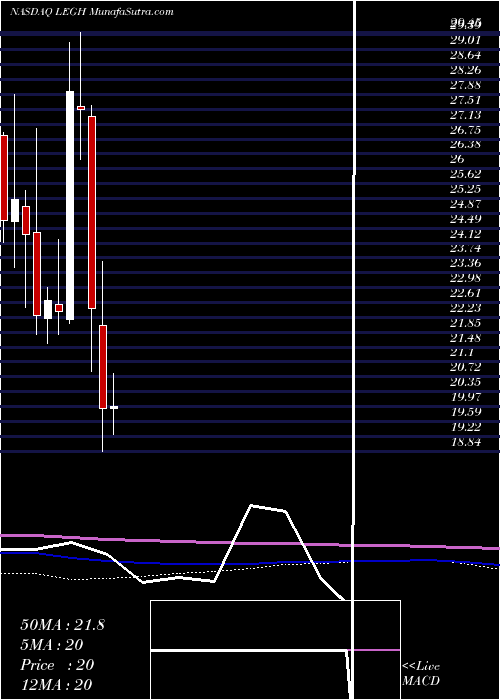500x700 pixels.
Task: Click the 26.38 price axis label
Action: [465, 144]
